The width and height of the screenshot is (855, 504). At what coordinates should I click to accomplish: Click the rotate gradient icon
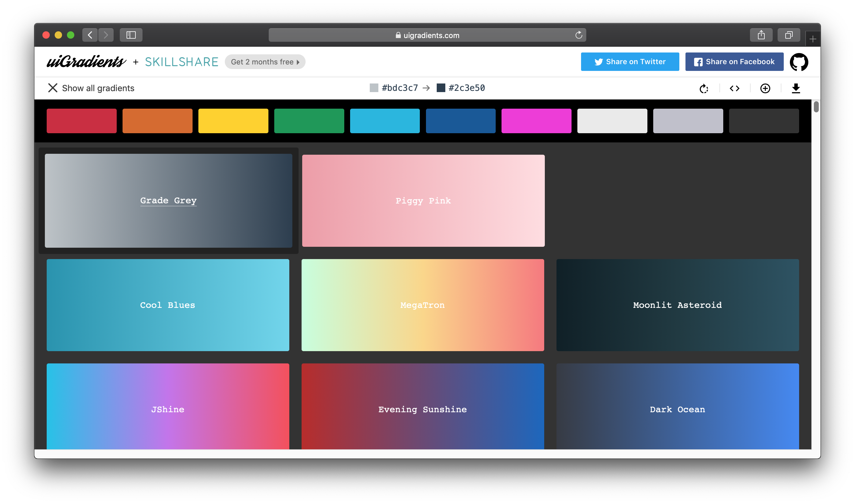point(704,88)
